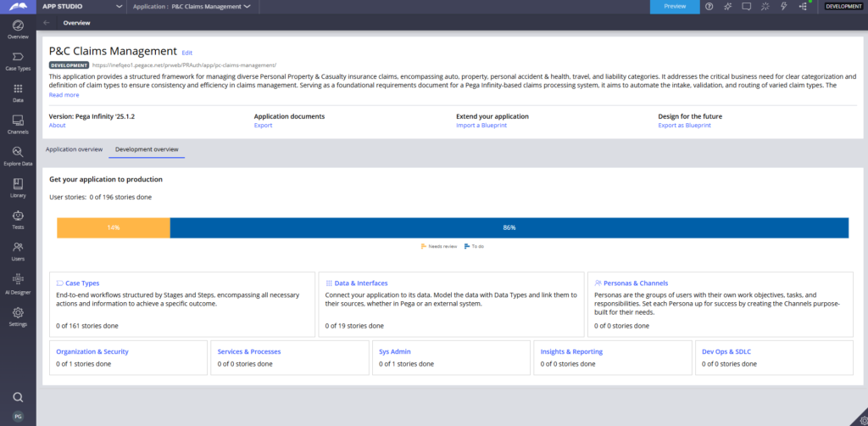Click the Preview button
This screenshot has height=426, width=868.
(x=675, y=7)
